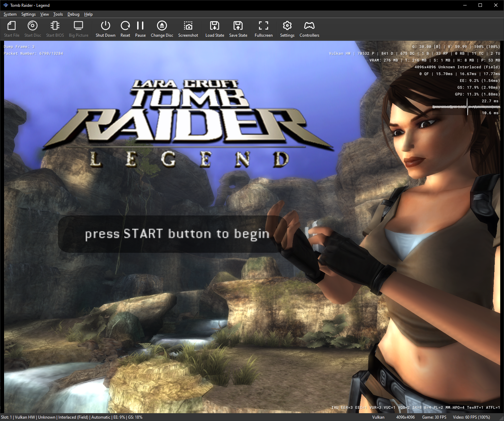504x421 pixels.
Task: Open the Settings menu in menu bar
Action: point(29,14)
